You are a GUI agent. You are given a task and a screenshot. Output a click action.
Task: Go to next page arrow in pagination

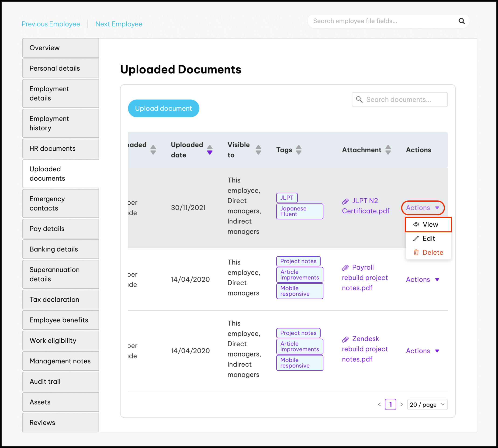(401, 404)
